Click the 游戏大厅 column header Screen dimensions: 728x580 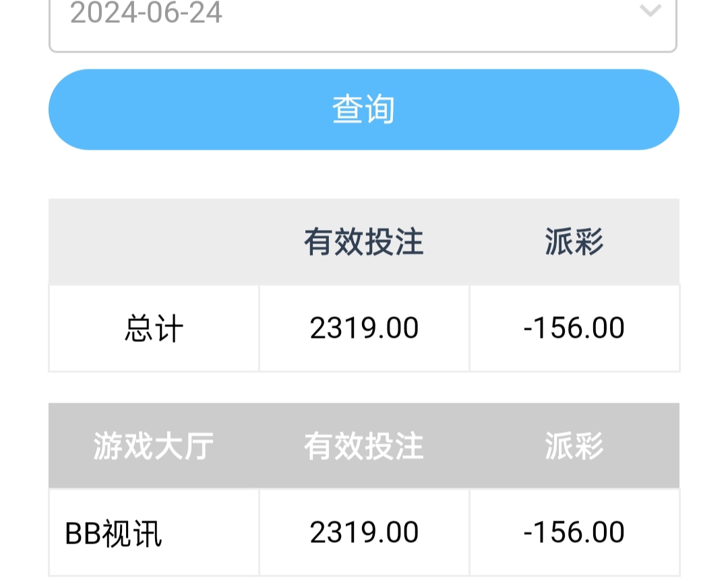tap(154, 446)
